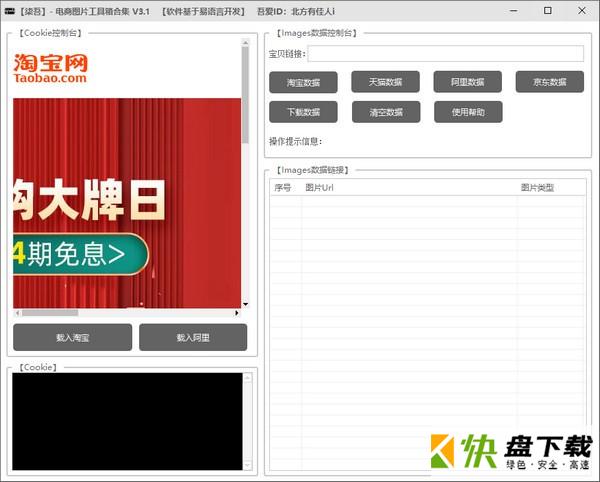Focus the 宝贝链接 input field
Screen dimensions: 600x482
[446, 54]
